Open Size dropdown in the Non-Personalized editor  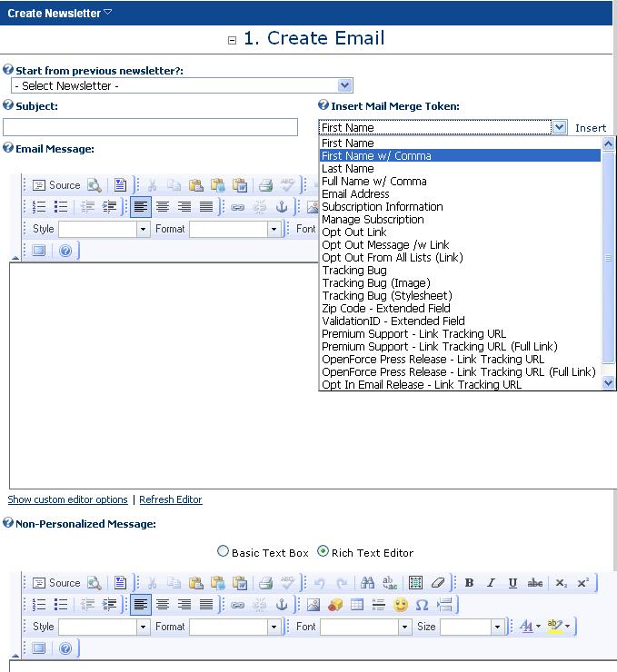[x=497, y=627]
